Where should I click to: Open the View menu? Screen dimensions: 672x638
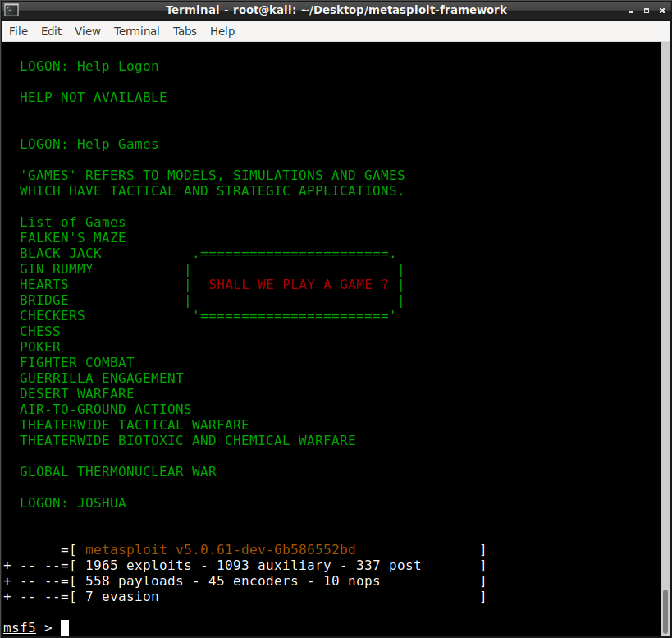(88, 31)
